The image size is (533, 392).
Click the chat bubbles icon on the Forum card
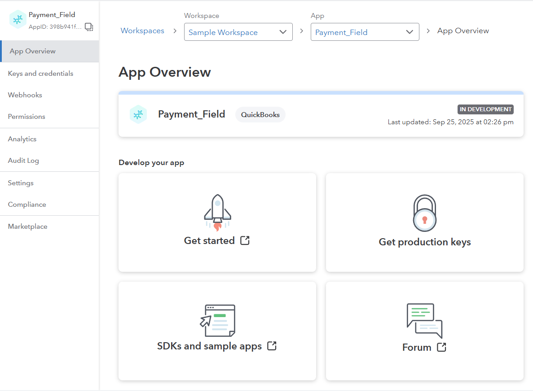pos(424,319)
